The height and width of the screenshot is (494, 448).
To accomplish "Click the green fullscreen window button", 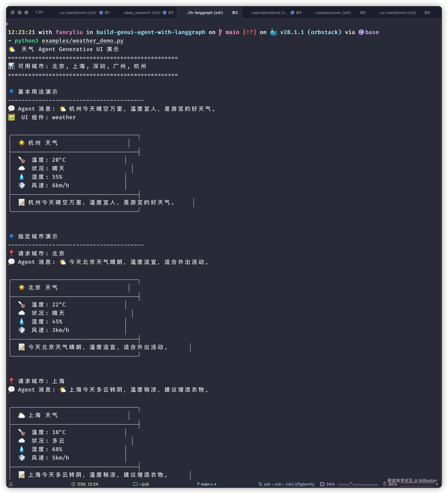I will (27, 12).
